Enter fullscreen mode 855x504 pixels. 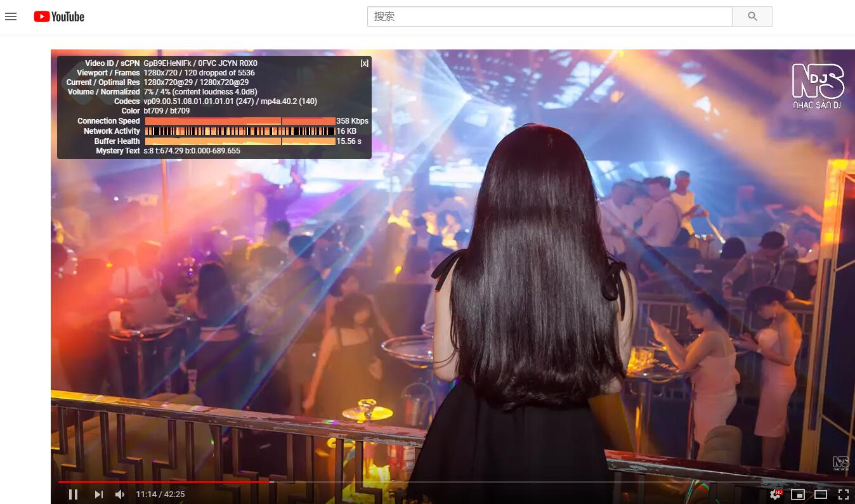(x=843, y=494)
